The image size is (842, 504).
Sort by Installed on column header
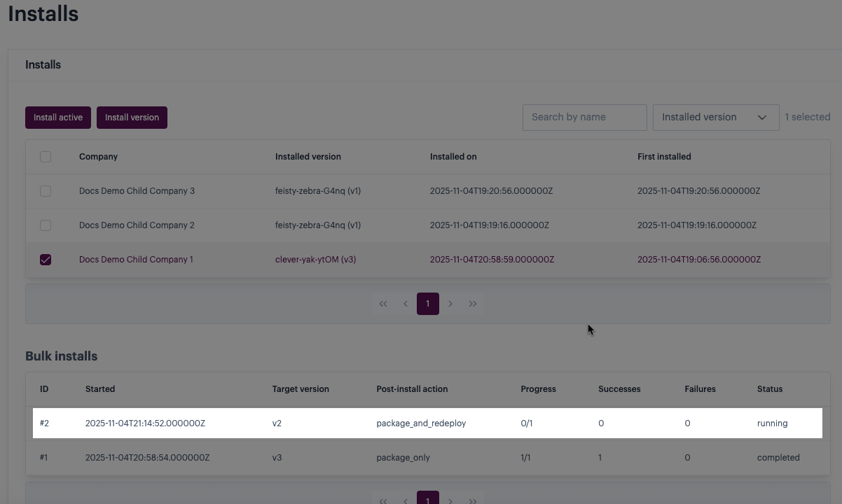453,157
